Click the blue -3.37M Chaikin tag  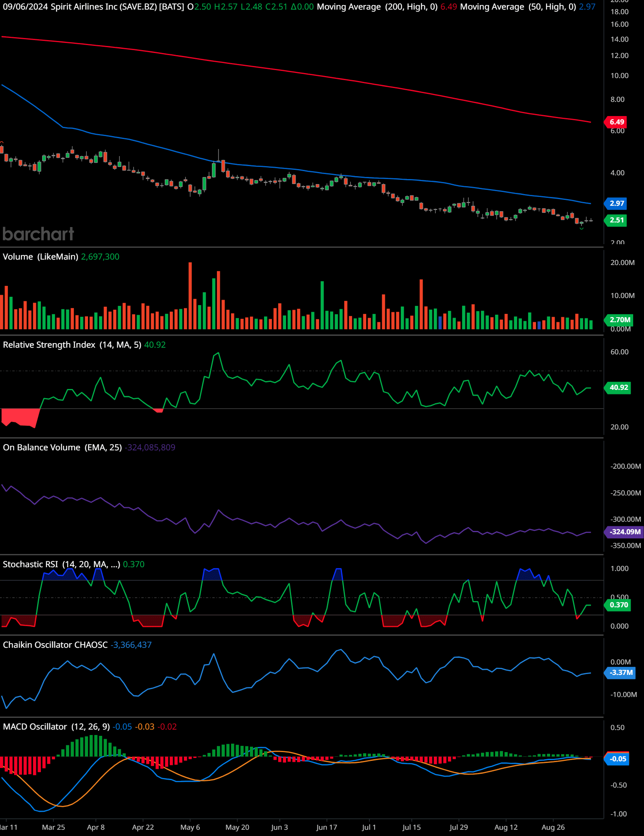621,672
